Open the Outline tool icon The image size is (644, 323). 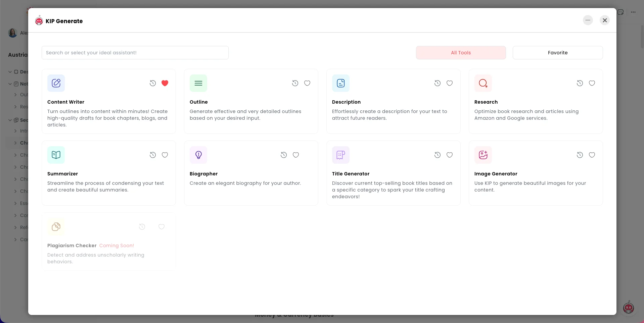tap(198, 83)
